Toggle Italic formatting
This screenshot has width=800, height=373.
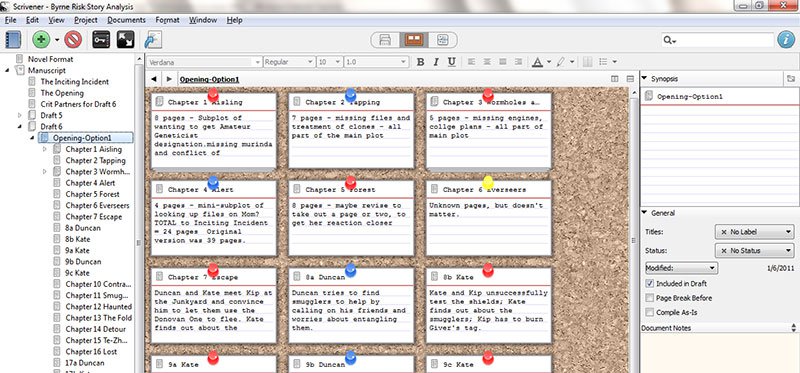coord(436,62)
